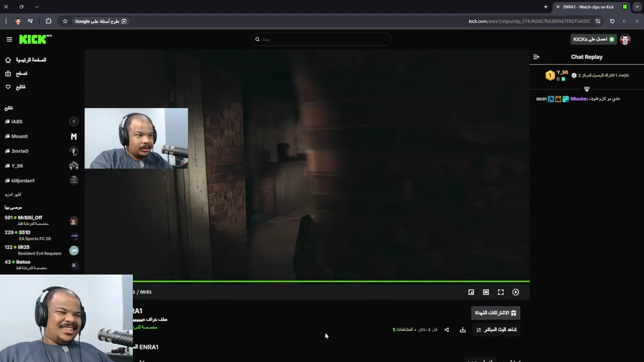Bookmark this page with the star

point(65,21)
